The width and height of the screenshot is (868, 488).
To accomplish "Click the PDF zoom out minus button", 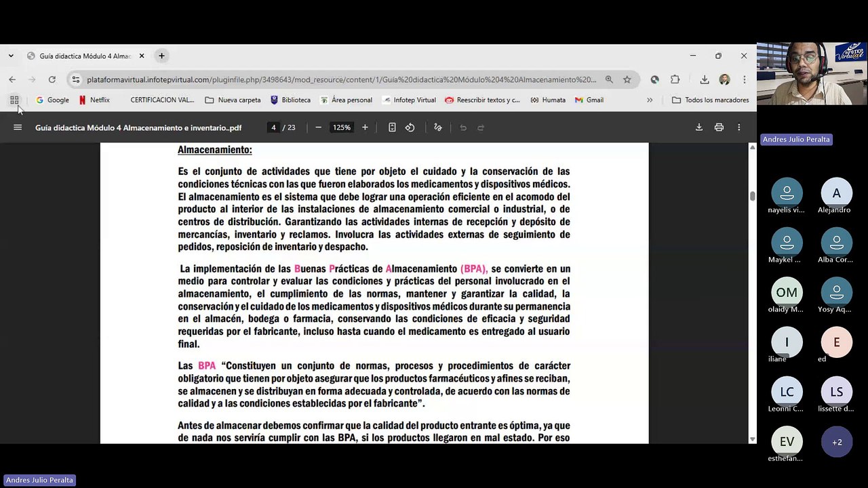I will (x=318, y=127).
